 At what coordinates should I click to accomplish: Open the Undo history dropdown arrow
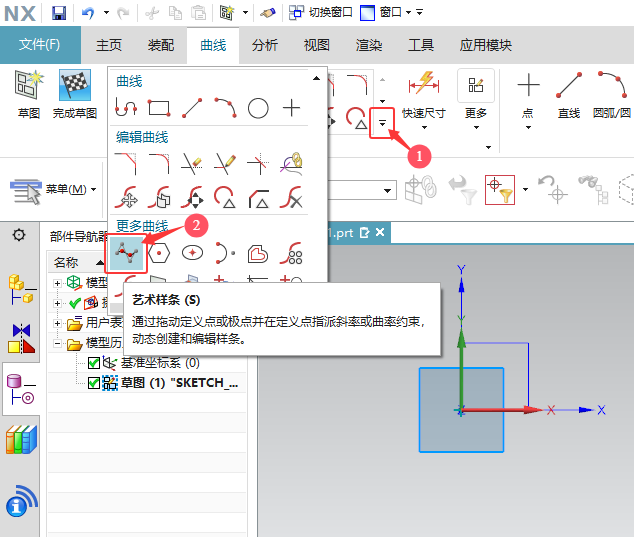[106, 13]
